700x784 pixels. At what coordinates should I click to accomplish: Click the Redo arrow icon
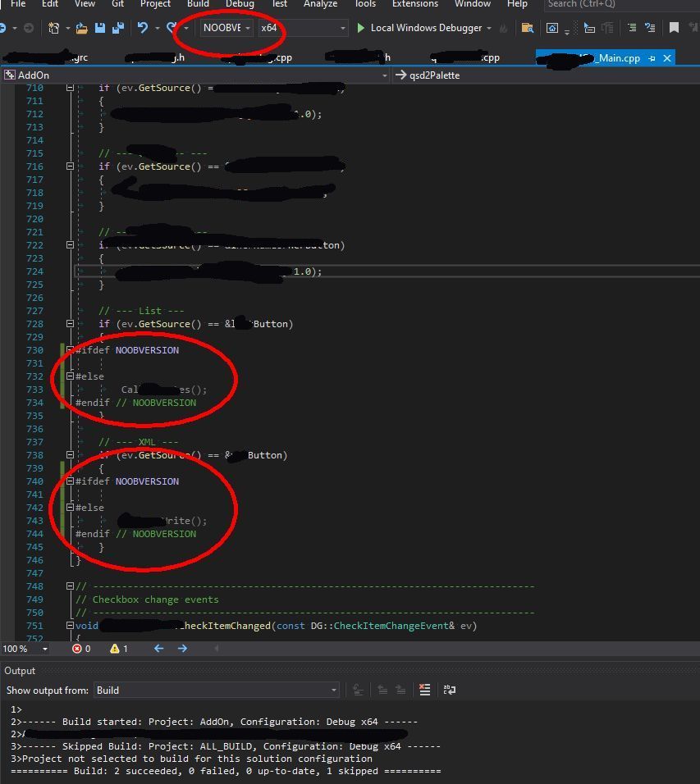tap(172, 28)
